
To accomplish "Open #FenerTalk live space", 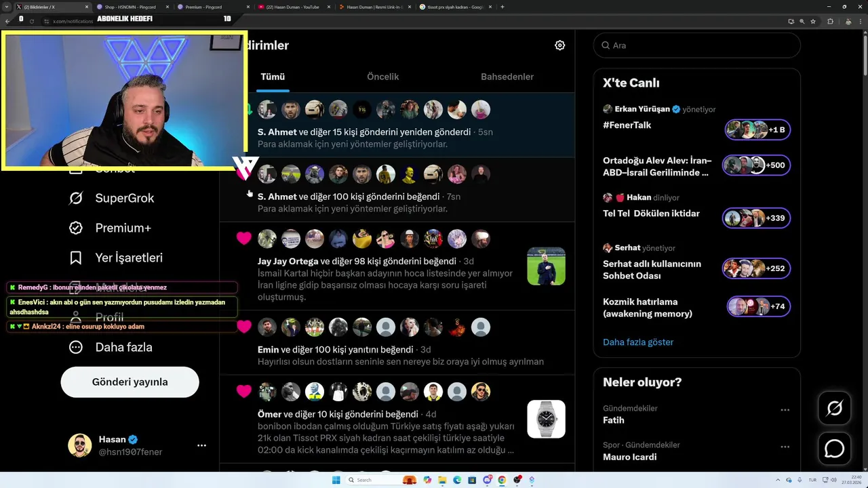I will (x=627, y=125).
